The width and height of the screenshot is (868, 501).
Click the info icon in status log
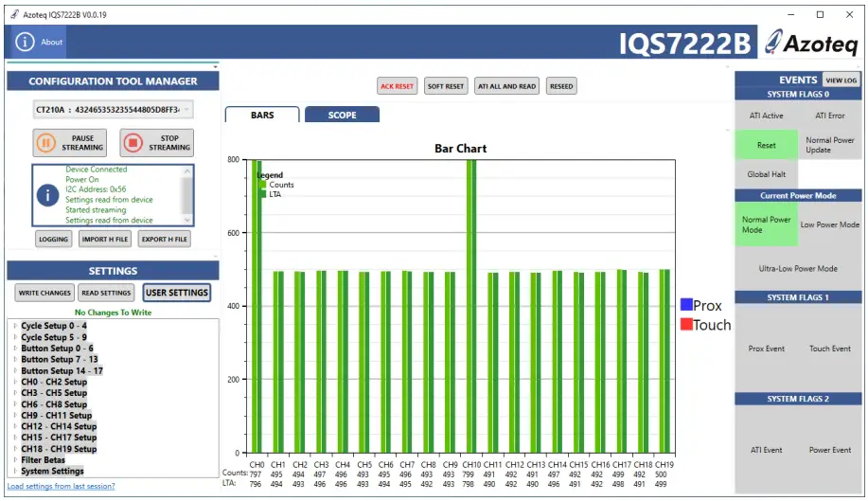47,195
